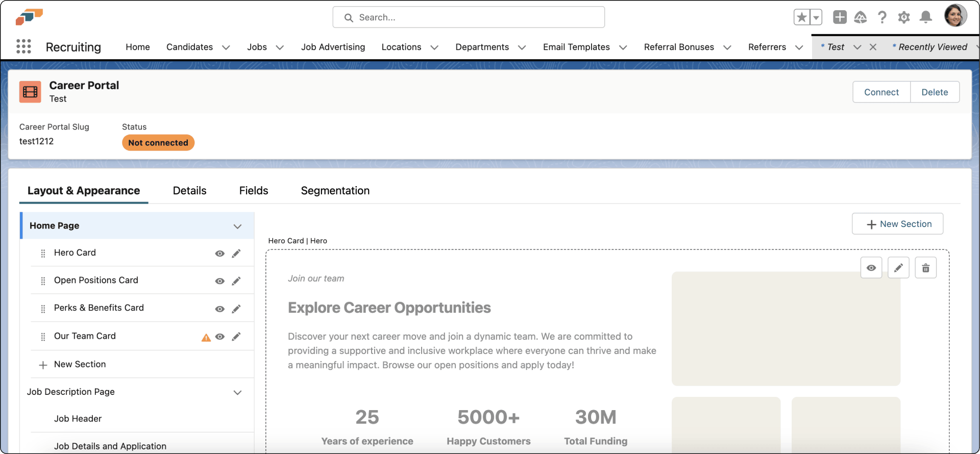Expand the Referrers nav dropdown chevron
Screen dimensions: 980x454
tap(799, 47)
